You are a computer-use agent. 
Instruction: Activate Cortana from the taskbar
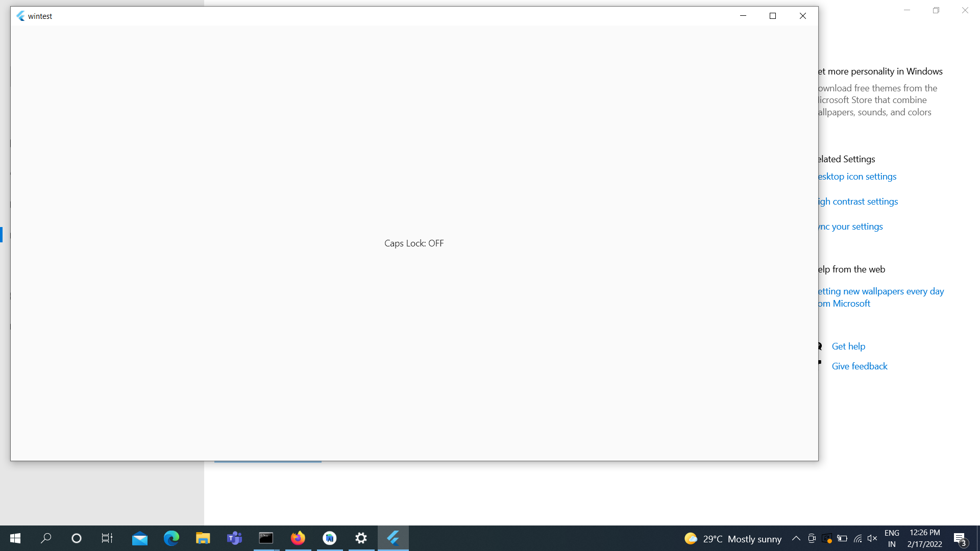click(76, 538)
